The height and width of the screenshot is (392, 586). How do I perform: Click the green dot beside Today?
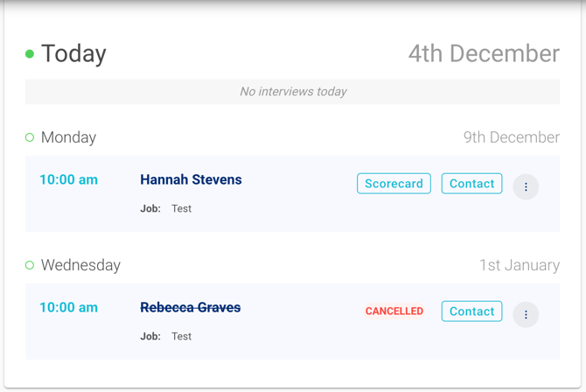click(30, 54)
